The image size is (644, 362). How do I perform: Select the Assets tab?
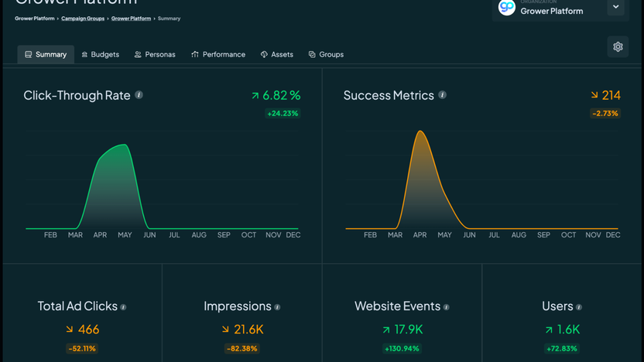tap(276, 55)
